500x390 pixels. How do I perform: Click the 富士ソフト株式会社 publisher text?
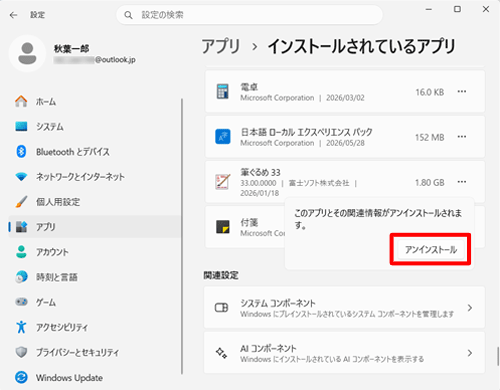(x=319, y=183)
